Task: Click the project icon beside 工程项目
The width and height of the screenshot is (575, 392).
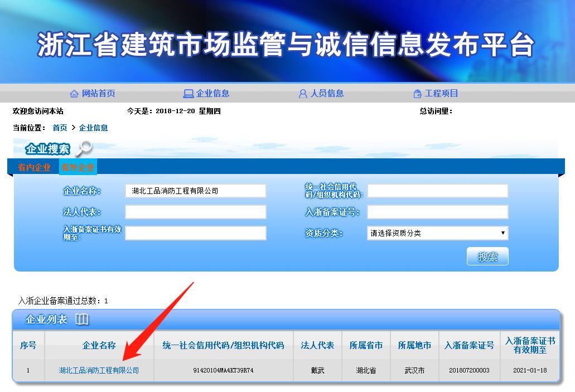Action: pyautogui.click(x=417, y=94)
